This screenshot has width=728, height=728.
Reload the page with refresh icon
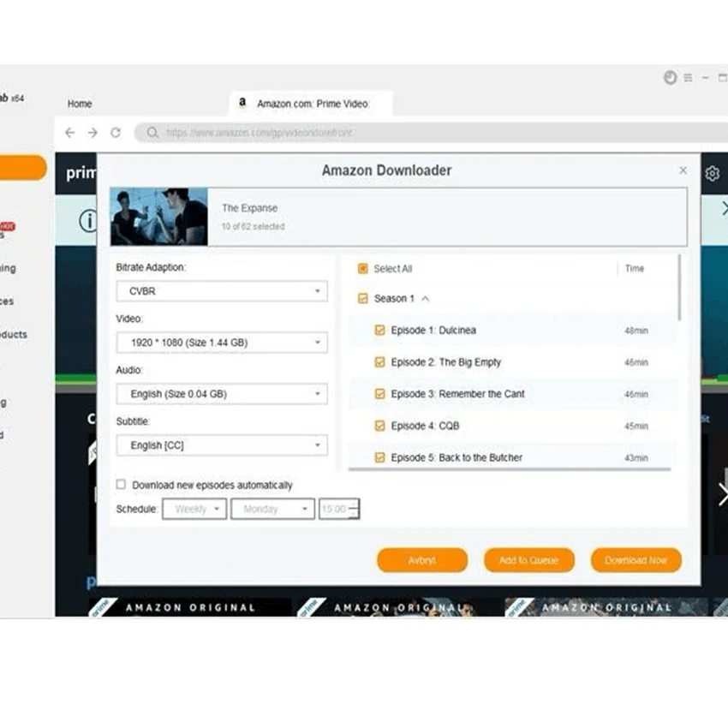[116, 133]
